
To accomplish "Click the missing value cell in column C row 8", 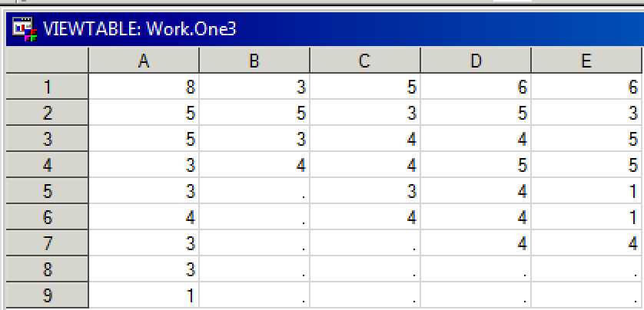I will click(365, 270).
